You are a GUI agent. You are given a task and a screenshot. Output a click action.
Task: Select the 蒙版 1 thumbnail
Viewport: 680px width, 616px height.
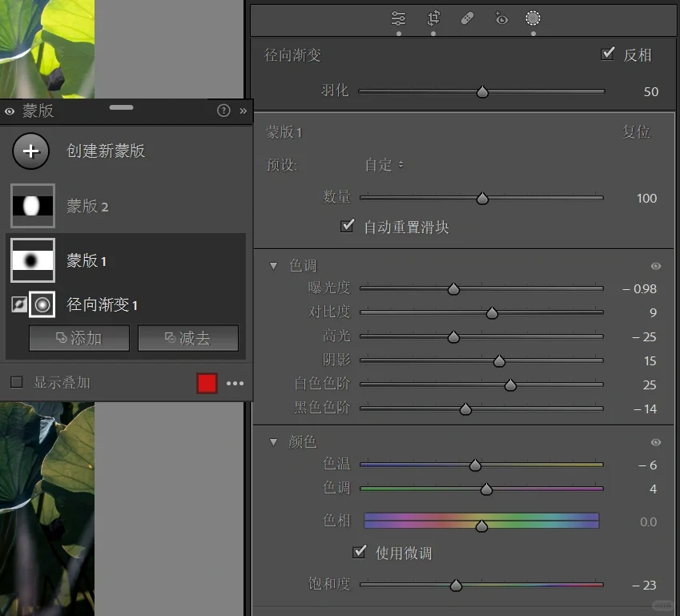tap(33, 260)
